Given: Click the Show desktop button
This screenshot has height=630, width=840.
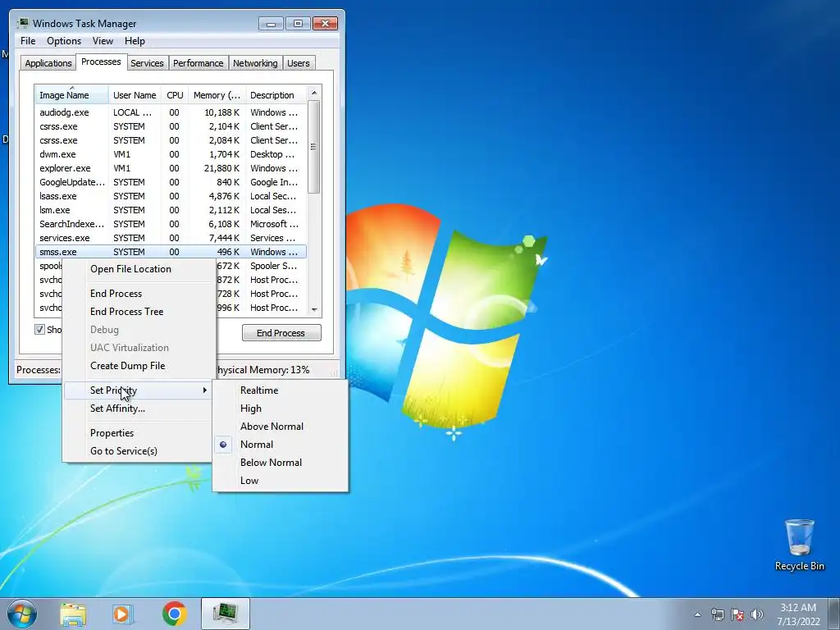Looking at the screenshot, I should click(x=834, y=614).
